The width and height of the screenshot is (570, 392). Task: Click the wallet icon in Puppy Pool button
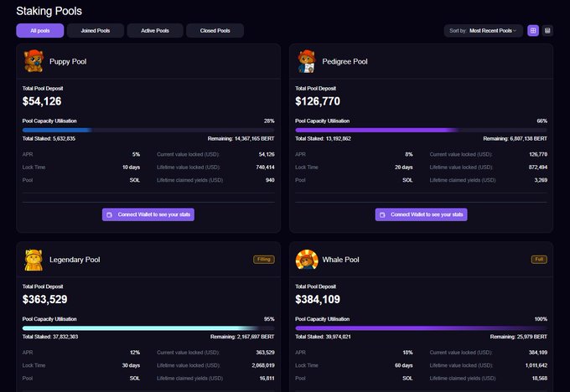coord(109,214)
